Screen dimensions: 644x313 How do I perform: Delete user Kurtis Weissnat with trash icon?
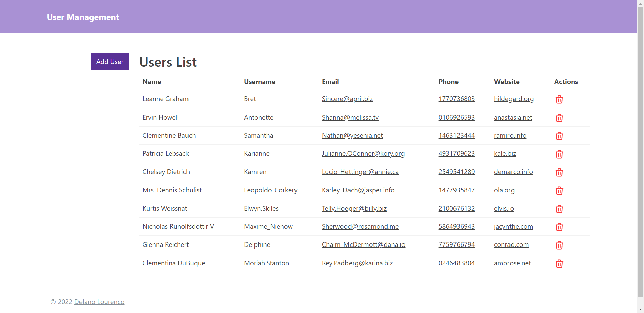coord(559,209)
